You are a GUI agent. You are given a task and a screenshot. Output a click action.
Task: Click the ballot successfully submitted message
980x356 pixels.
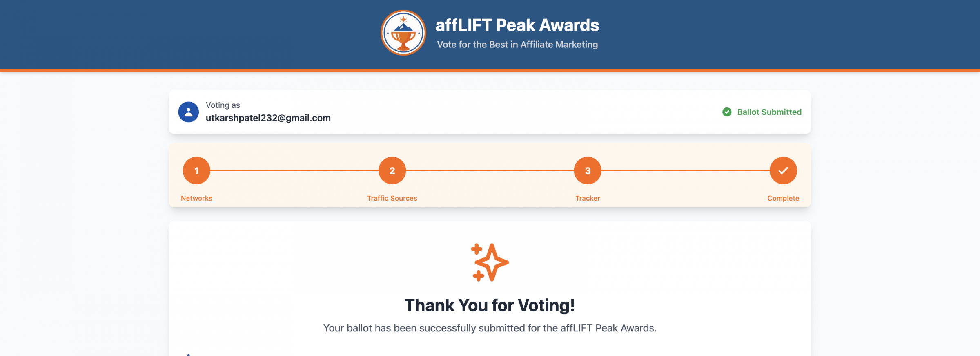(x=490, y=328)
